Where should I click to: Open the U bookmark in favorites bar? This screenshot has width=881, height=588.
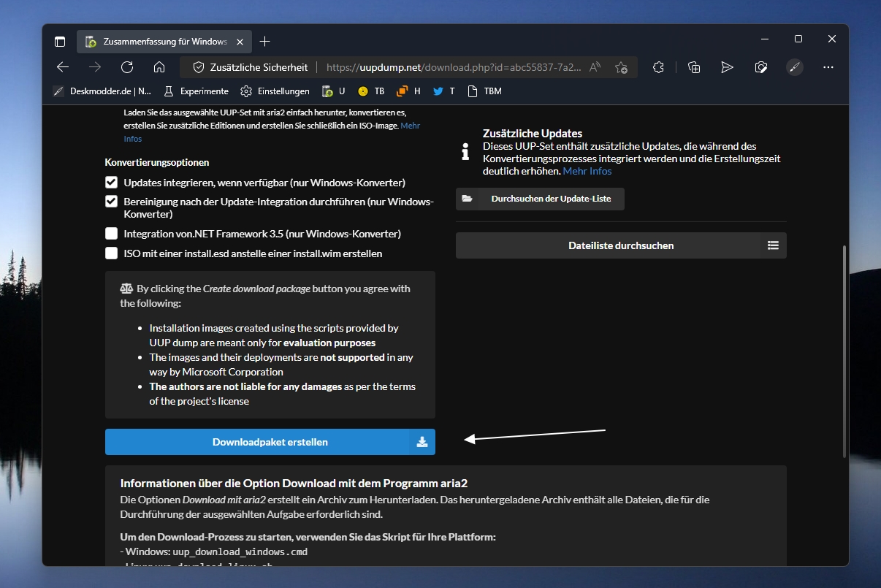(x=333, y=91)
